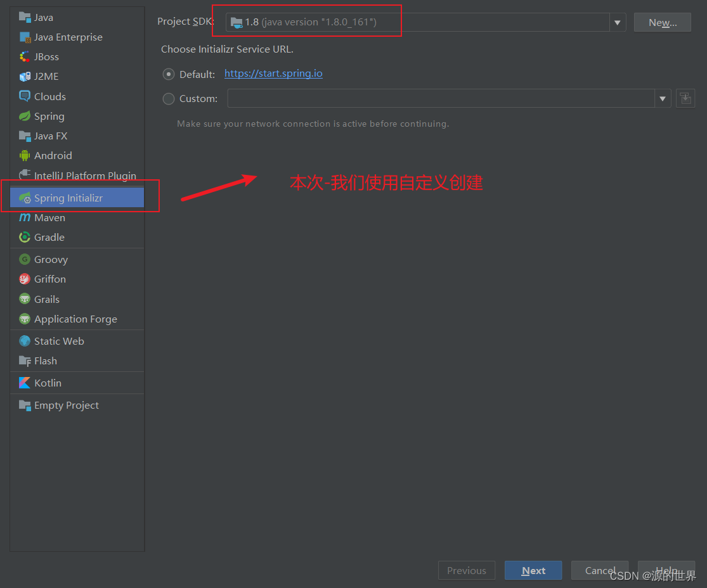
Task: Select Kotlin project type
Action: click(x=77, y=383)
